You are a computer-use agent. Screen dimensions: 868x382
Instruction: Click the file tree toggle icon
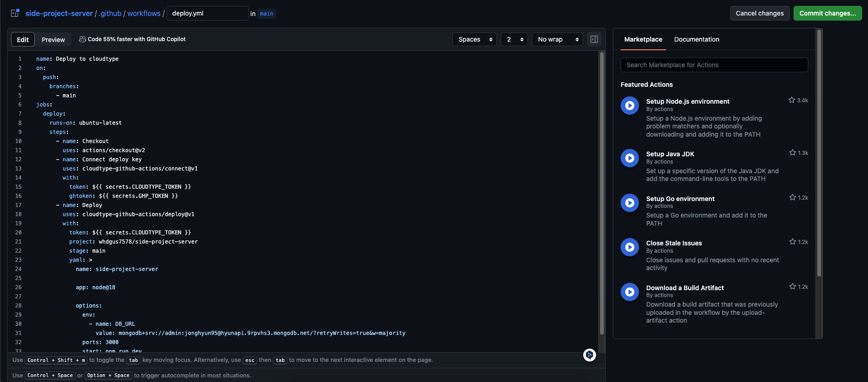15,13
